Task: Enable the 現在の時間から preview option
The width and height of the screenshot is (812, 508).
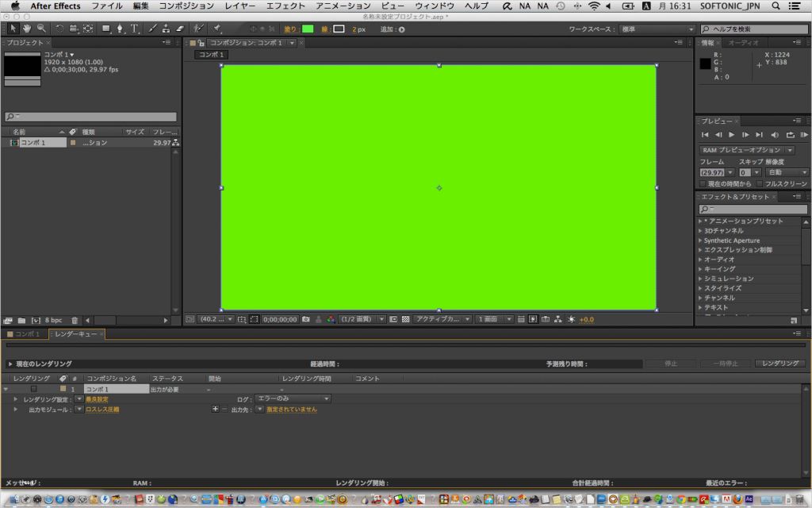Action: 703,183
